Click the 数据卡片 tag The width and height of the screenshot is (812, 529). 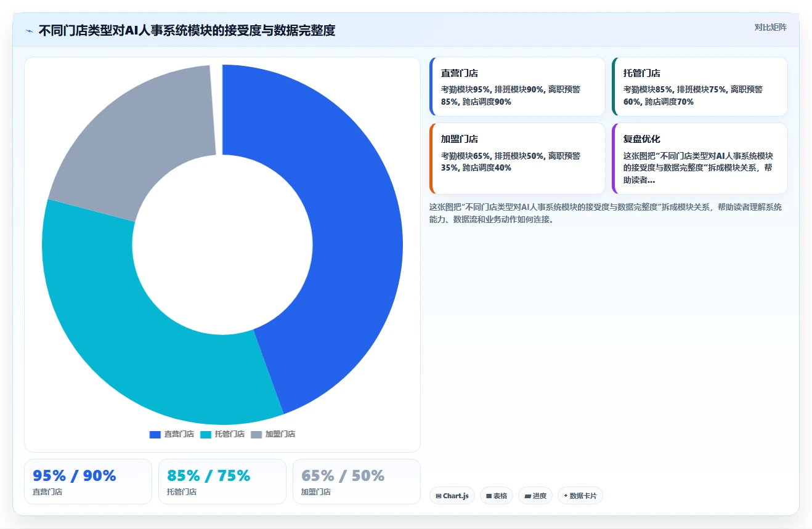pos(580,496)
